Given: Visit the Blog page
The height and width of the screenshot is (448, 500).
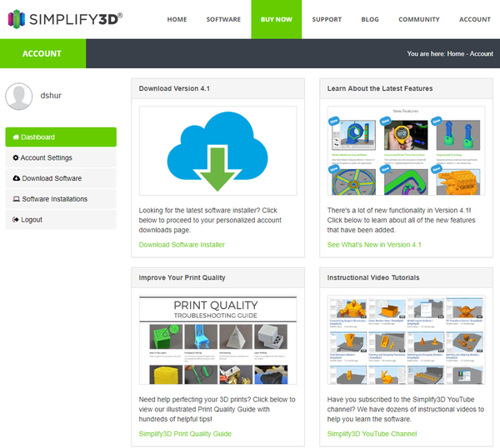Looking at the screenshot, I should point(369,19).
